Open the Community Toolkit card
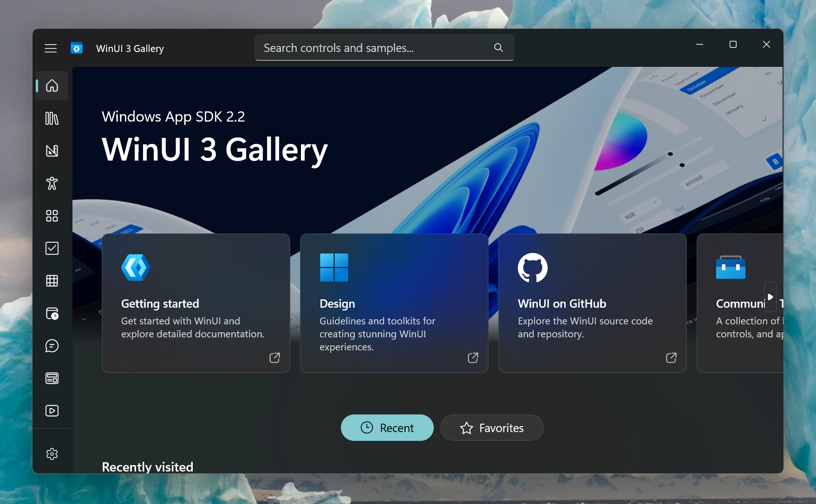This screenshot has width=816, height=504. tap(740, 303)
